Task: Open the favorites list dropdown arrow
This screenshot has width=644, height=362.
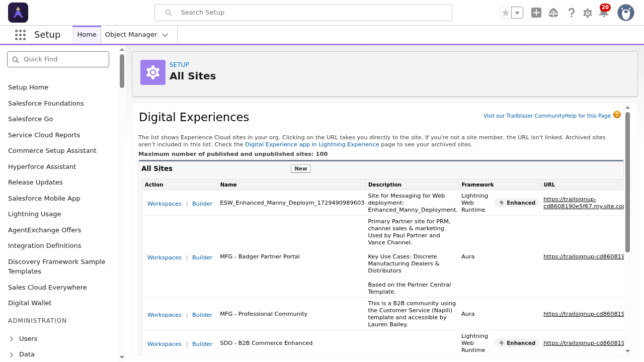Action: point(517,13)
